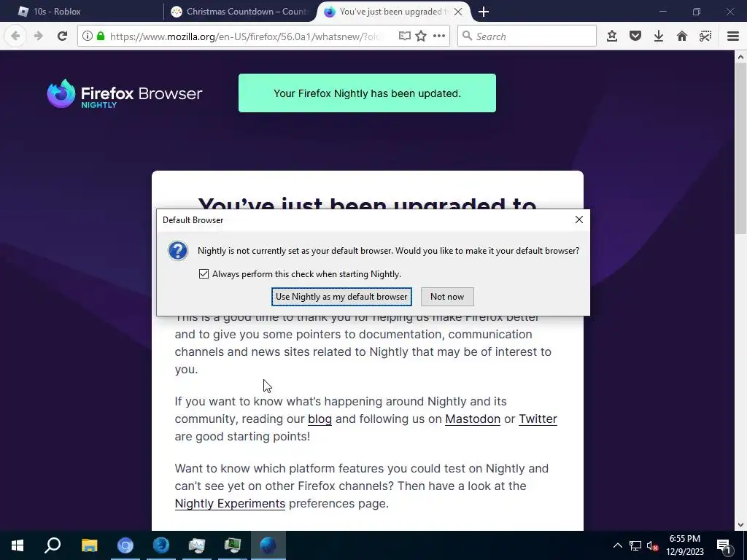Go forward with the forward arrow
The height and width of the screenshot is (560, 747).
pos(39,36)
